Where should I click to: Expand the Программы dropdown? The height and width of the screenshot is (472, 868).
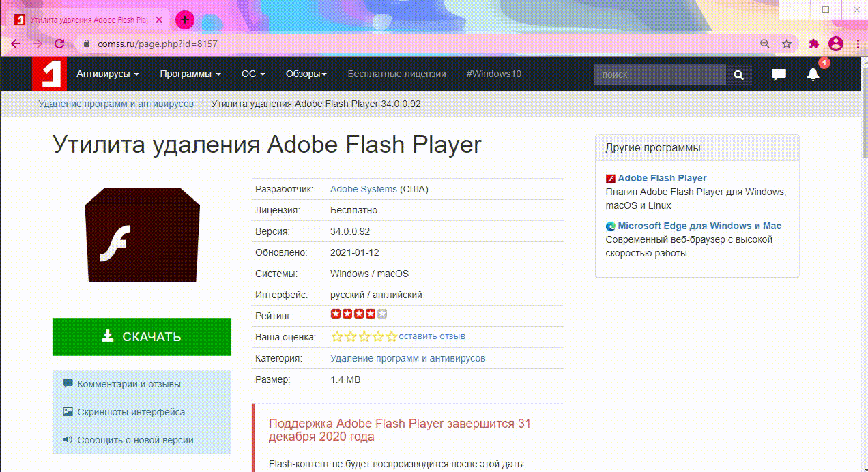184,74
